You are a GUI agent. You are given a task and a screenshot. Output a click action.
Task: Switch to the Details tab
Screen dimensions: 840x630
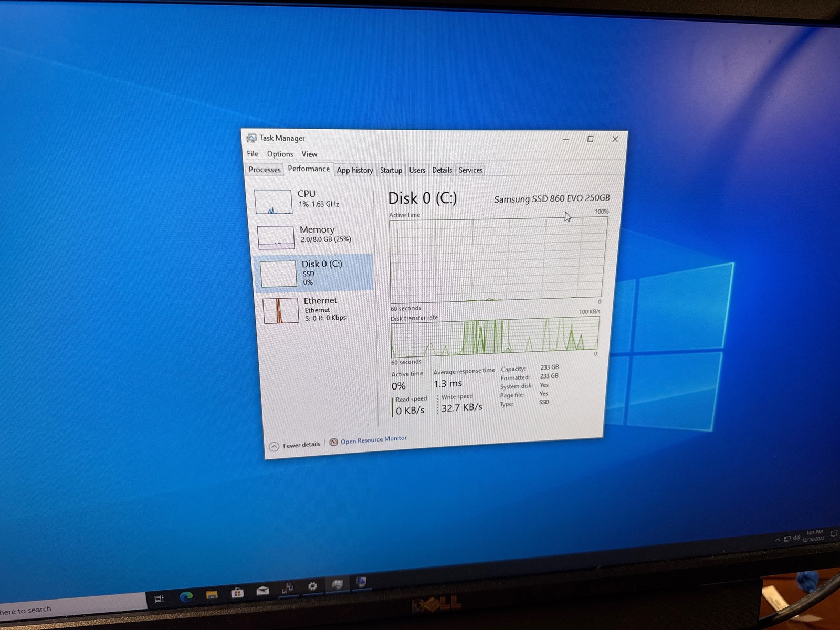pyautogui.click(x=442, y=170)
